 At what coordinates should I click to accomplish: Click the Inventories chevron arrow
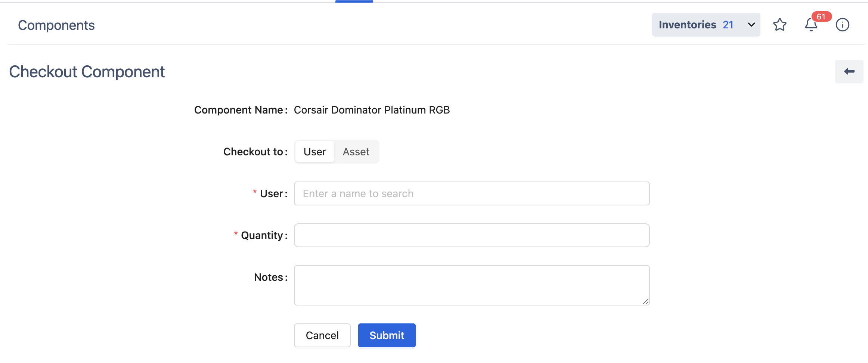click(751, 25)
